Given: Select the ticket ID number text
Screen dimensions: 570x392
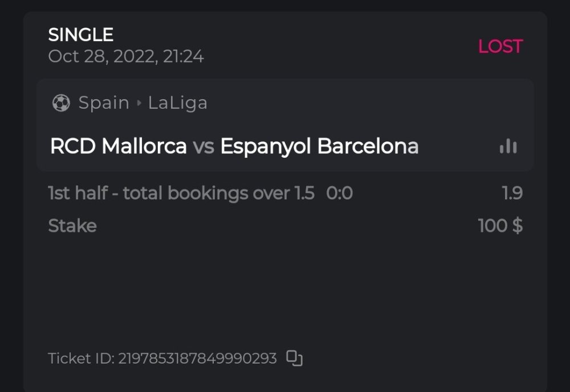Looking at the screenshot, I should coord(197,358).
